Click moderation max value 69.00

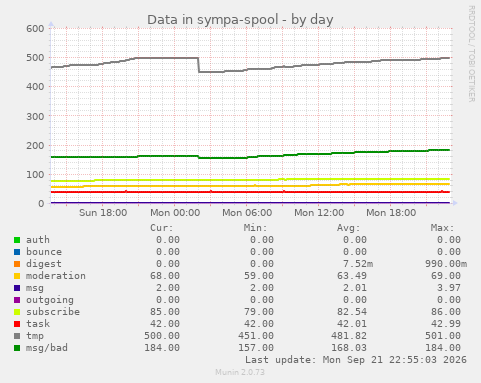tap(446, 276)
